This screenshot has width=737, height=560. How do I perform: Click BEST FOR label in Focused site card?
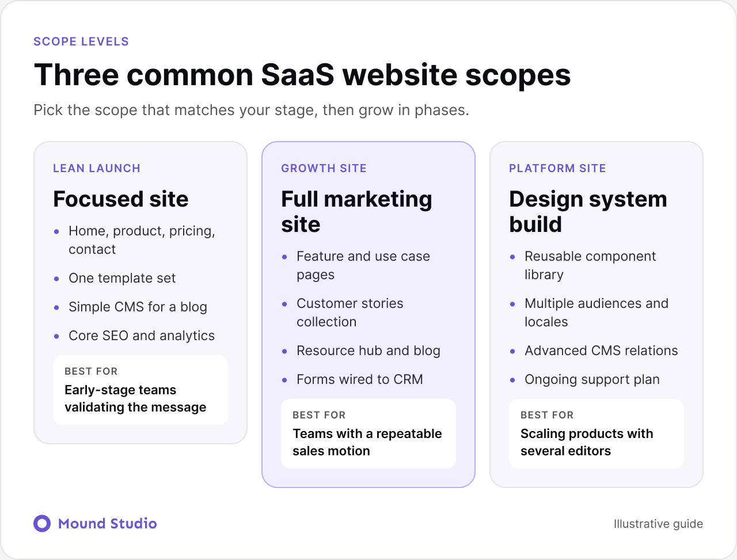91,371
